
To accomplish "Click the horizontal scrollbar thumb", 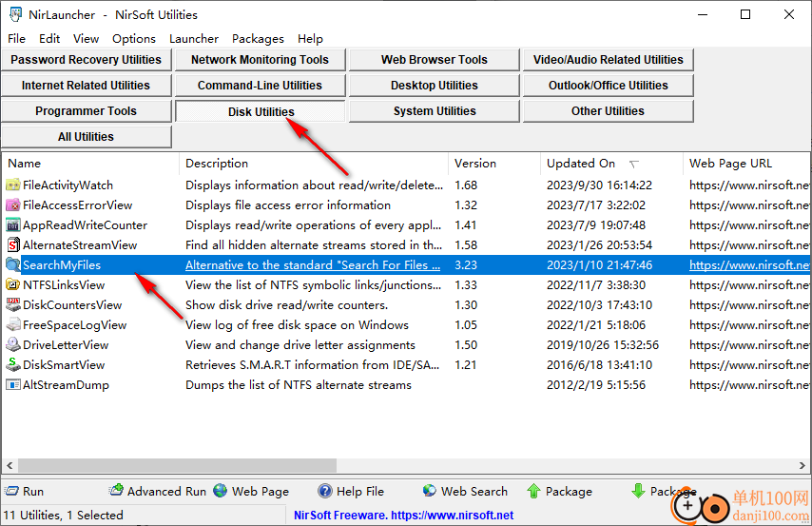I will (177, 465).
